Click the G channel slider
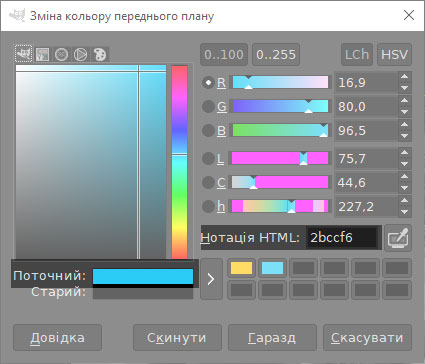This screenshot has height=364, width=425. [x=280, y=106]
